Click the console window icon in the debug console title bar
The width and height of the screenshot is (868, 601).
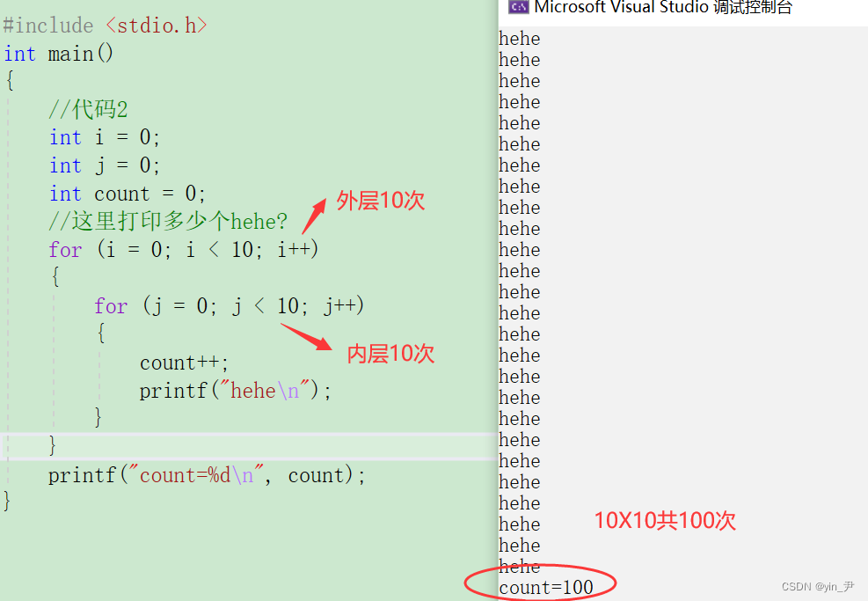[x=519, y=6]
